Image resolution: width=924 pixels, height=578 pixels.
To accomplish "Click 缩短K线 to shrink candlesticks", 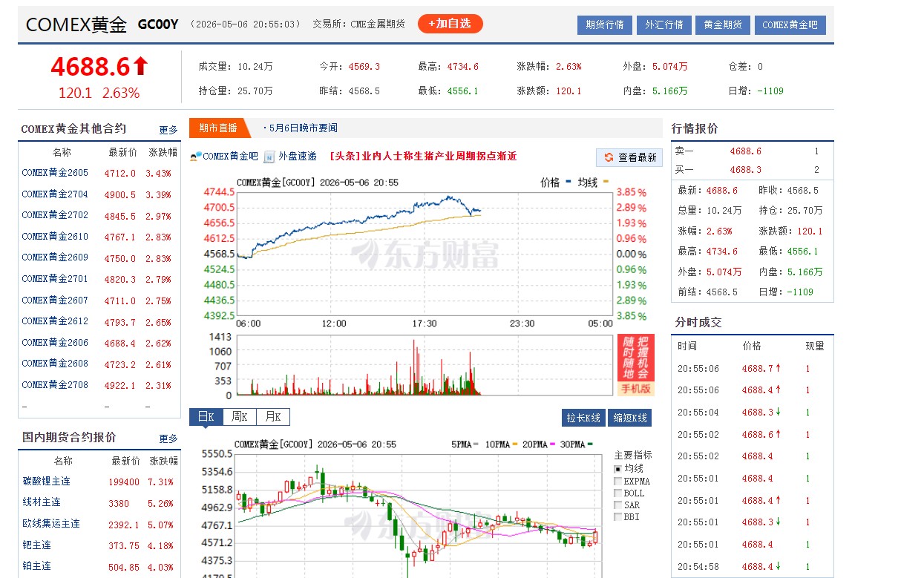I will pos(630,418).
